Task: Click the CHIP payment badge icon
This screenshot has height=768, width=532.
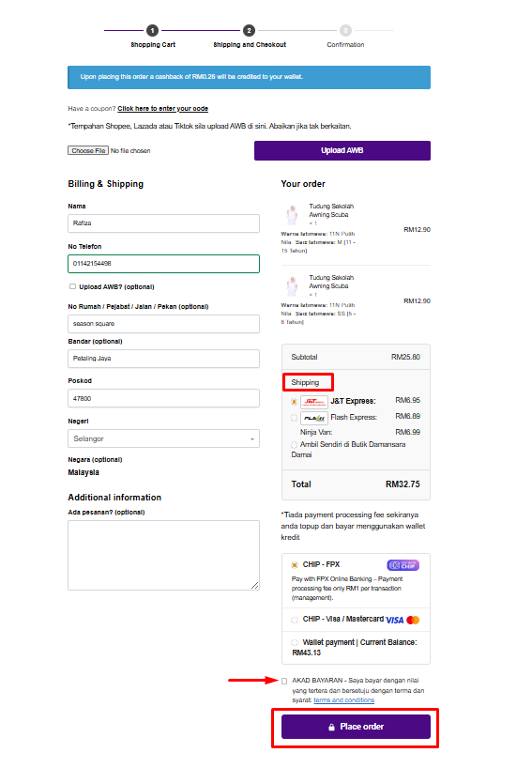Action: coord(403,565)
